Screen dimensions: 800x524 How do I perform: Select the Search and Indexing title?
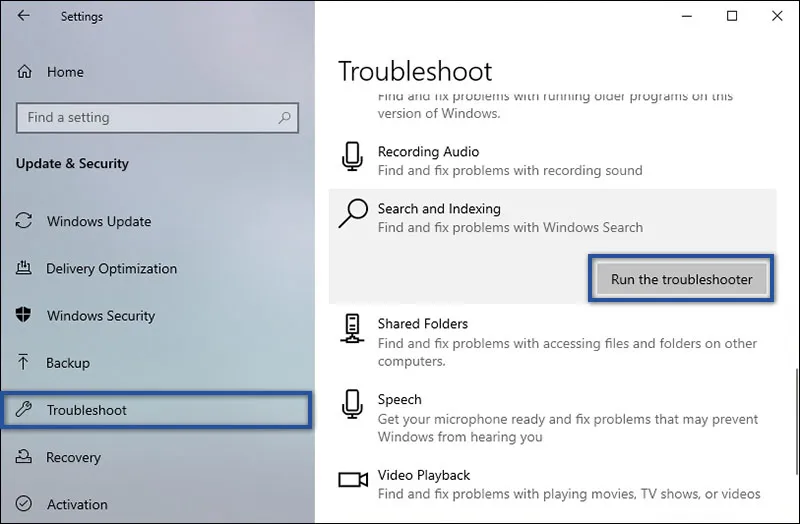click(x=439, y=209)
